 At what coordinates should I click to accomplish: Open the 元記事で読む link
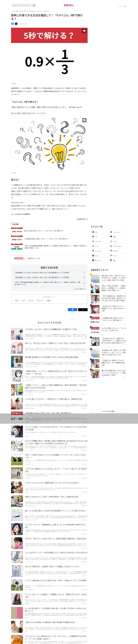pos(82,219)
